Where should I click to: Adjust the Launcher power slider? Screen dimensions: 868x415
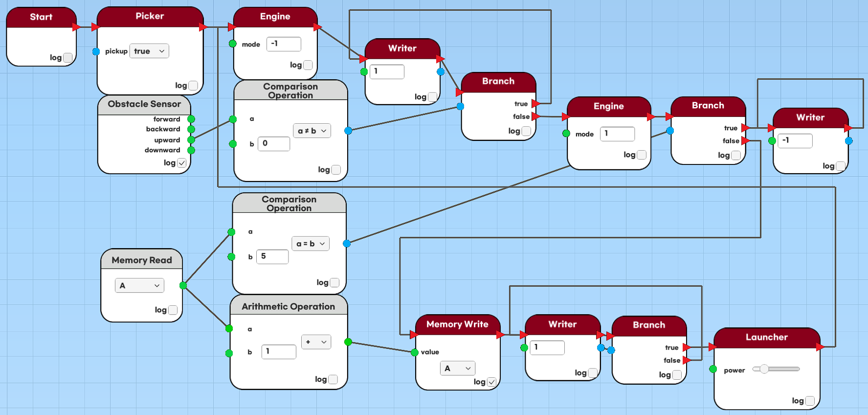click(776, 369)
